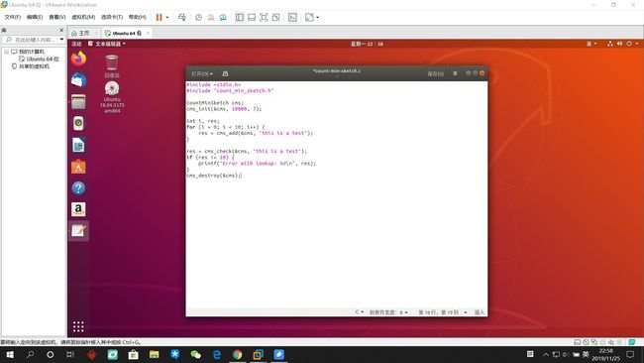Toggle the thumbnail bar view icon
Image resolution: width=644 pixels, height=363 pixels.
click(x=252, y=17)
